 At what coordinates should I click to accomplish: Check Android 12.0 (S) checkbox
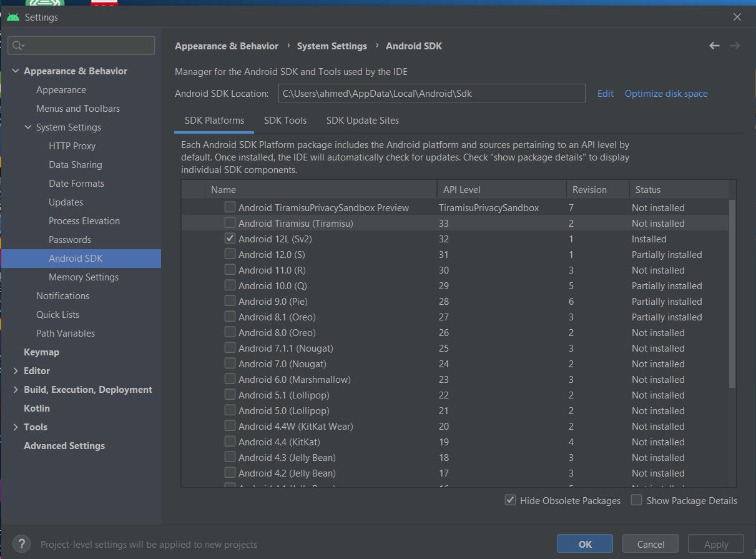[230, 254]
